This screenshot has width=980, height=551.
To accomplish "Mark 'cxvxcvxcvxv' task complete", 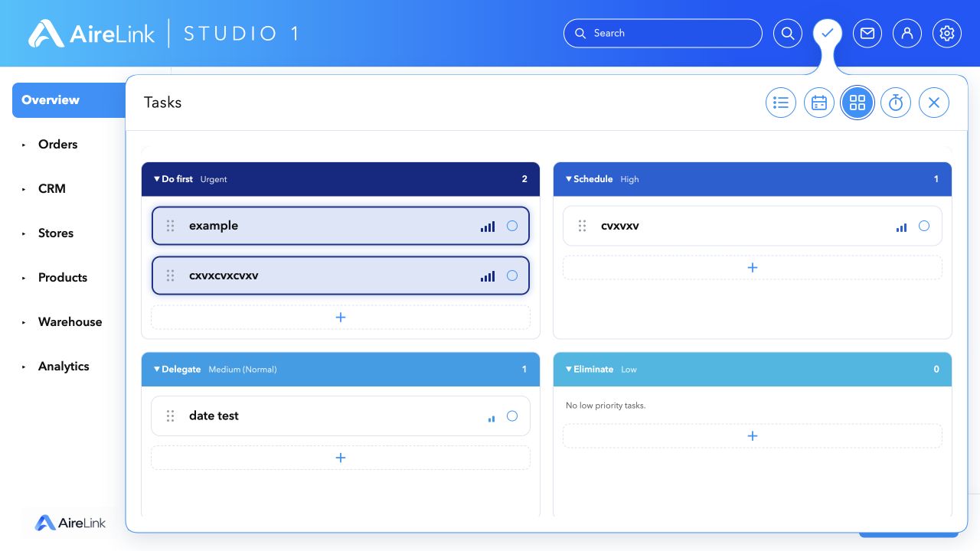I will tap(512, 275).
